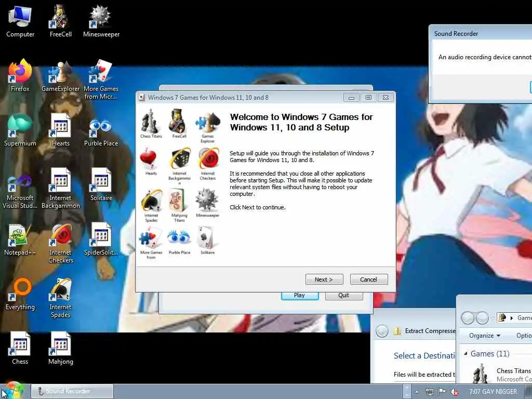The height and width of the screenshot is (399, 532).
Task: Select the Purble Place desktop shortcut
Action: coord(101,130)
